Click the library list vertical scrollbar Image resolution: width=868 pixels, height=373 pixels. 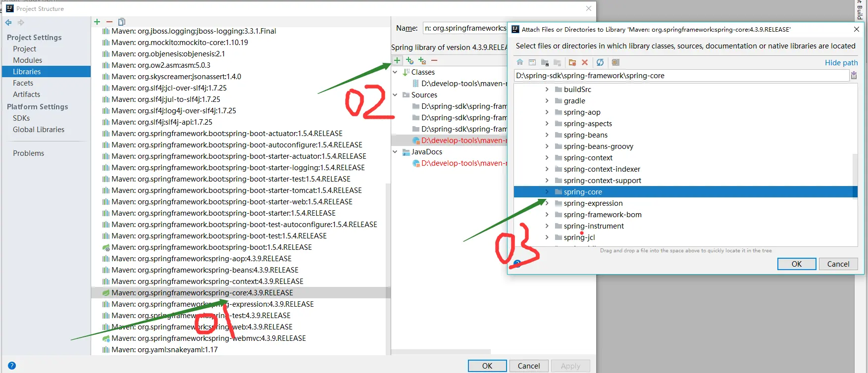click(388, 269)
